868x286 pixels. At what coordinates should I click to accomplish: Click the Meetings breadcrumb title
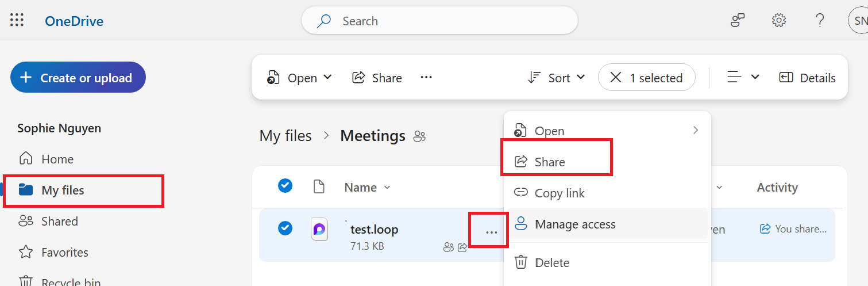(373, 136)
